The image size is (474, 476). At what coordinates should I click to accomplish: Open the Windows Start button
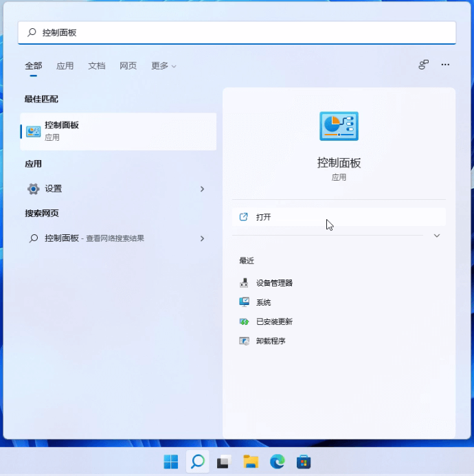click(x=171, y=462)
